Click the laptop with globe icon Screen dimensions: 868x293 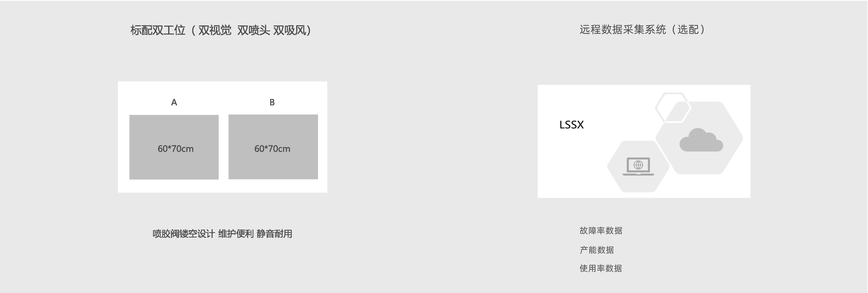[x=638, y=166]
